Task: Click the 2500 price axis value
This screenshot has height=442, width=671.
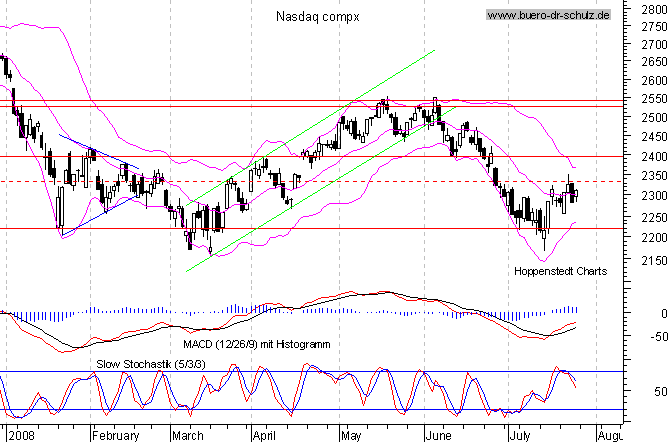Action: tap(654, 118)
